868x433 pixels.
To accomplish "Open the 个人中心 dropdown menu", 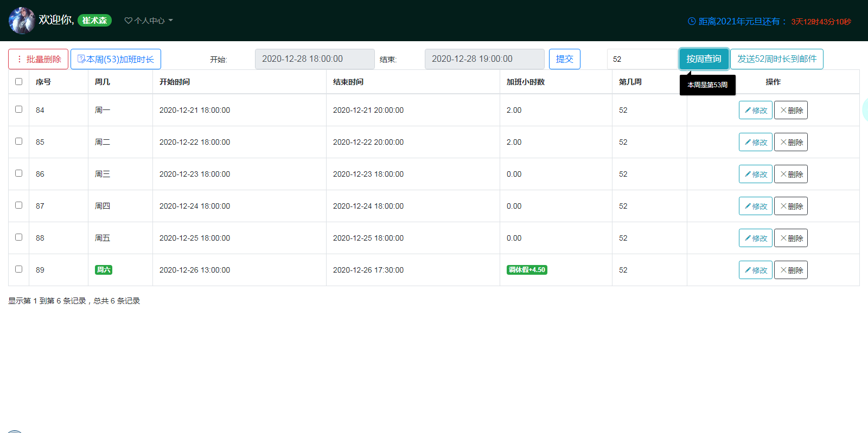I will 149,21.
